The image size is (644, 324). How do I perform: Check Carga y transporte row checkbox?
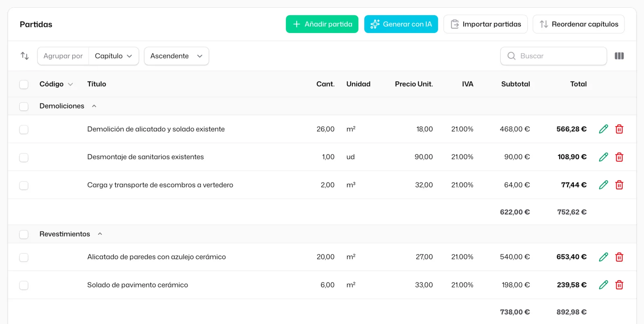tap(24, 185)
